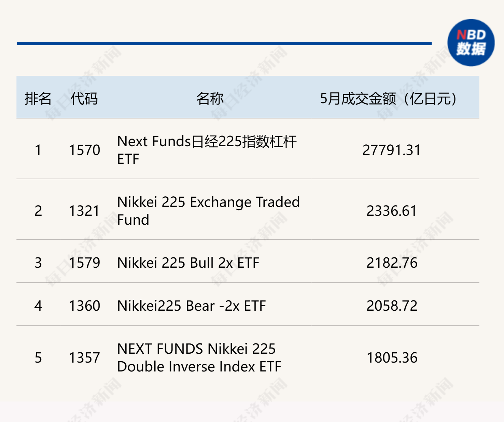The image size is (504, 422).
Task: Click Next Funds日经225指数杠杆 ETF name
Action: click(207, 150)
